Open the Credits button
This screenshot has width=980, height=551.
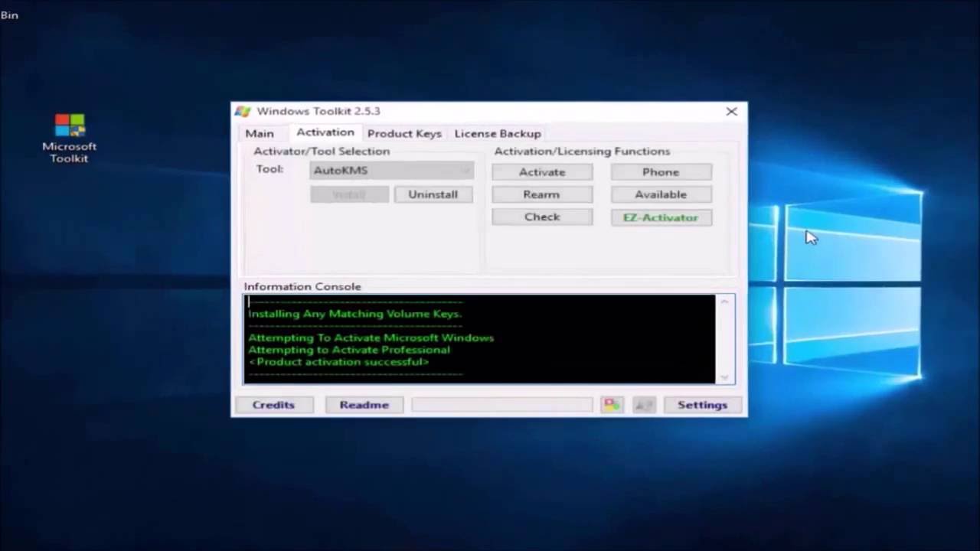point(273,405)
